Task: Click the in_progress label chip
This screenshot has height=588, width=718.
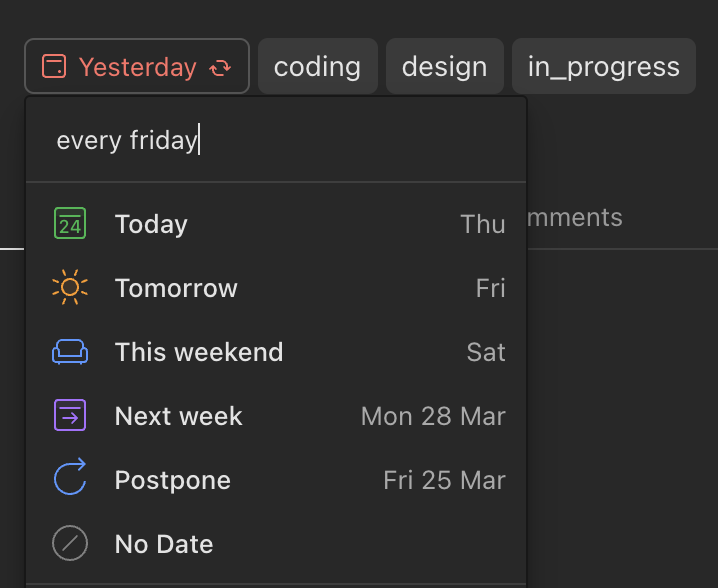Action: point(604,66)
